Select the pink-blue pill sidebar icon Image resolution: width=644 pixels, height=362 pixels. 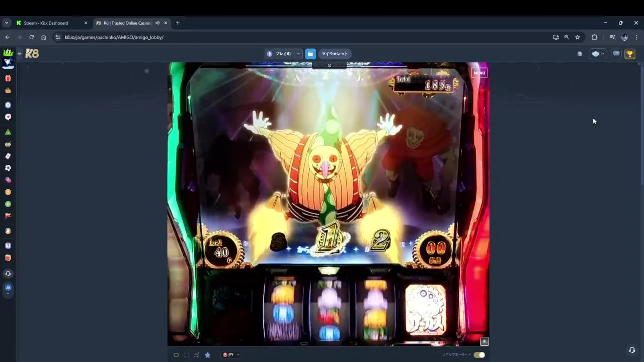8,180
